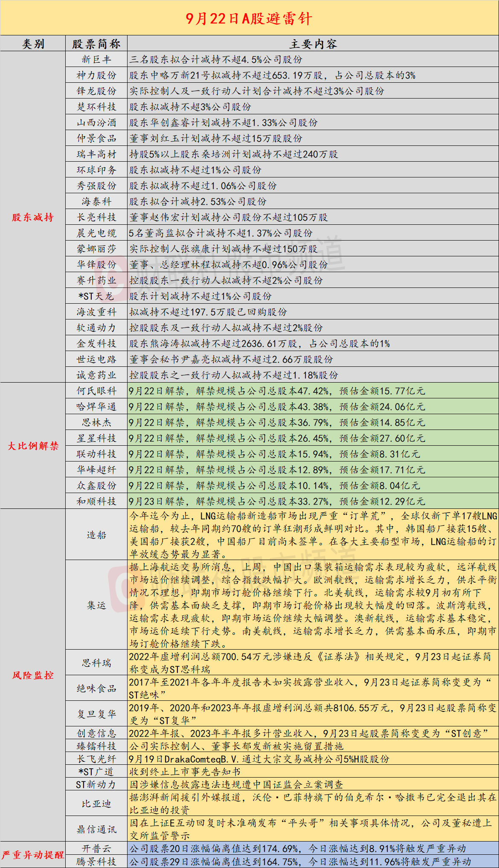Select stock name 腾景科技
This screenshot has width=499, height=868.
click(96, 862)
